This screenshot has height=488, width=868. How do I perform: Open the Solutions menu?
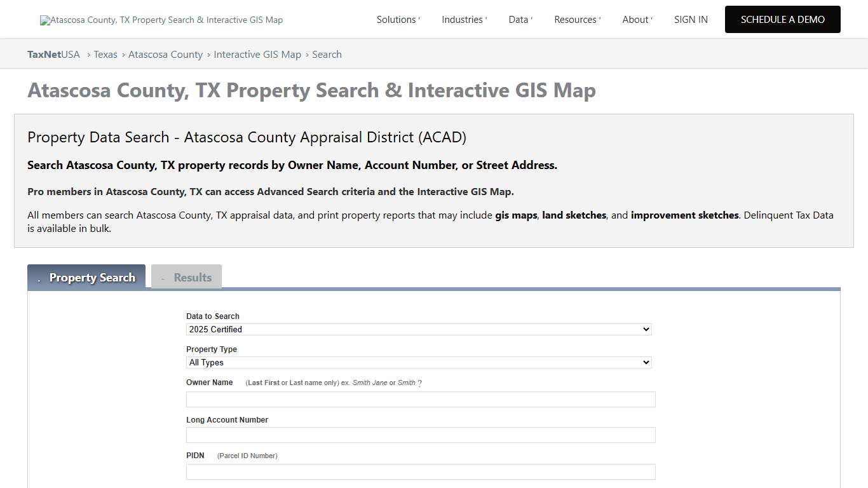[x=396, y=19]
